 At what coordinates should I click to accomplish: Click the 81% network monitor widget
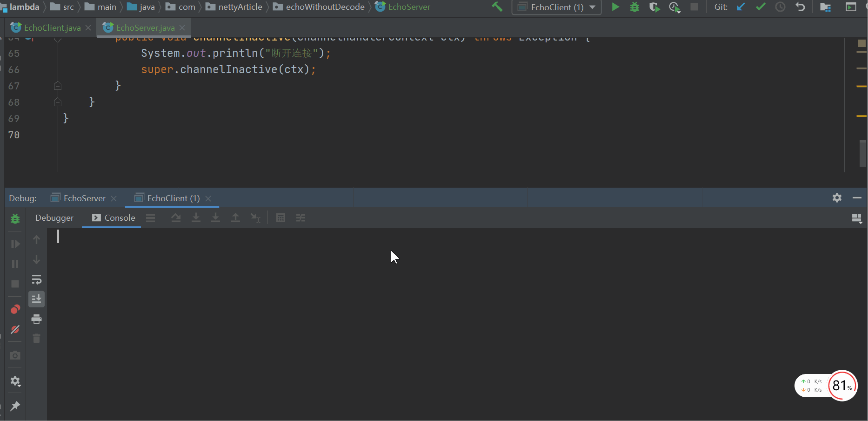pos(826,386)
